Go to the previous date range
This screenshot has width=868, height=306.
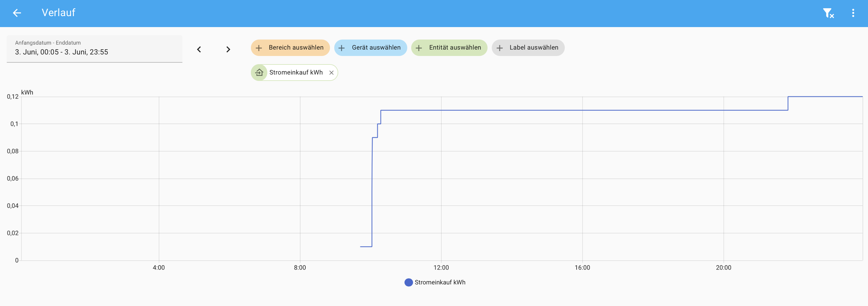coord(199,50)
